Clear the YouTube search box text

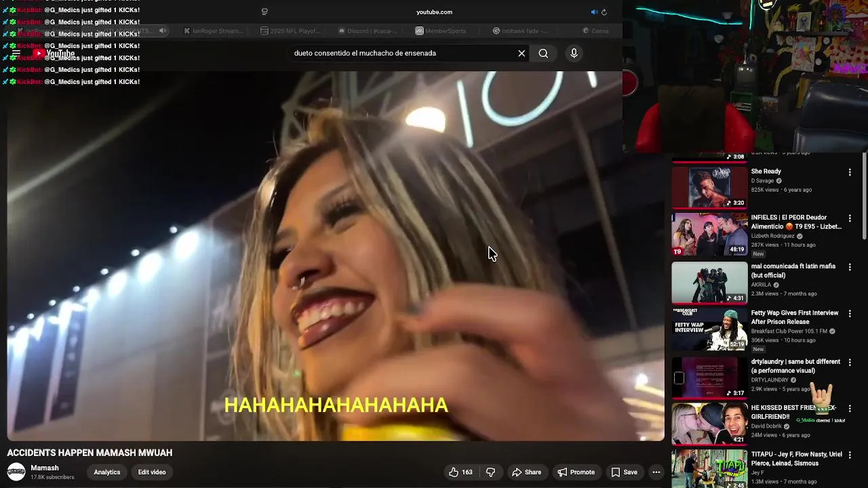click(521, 53)
